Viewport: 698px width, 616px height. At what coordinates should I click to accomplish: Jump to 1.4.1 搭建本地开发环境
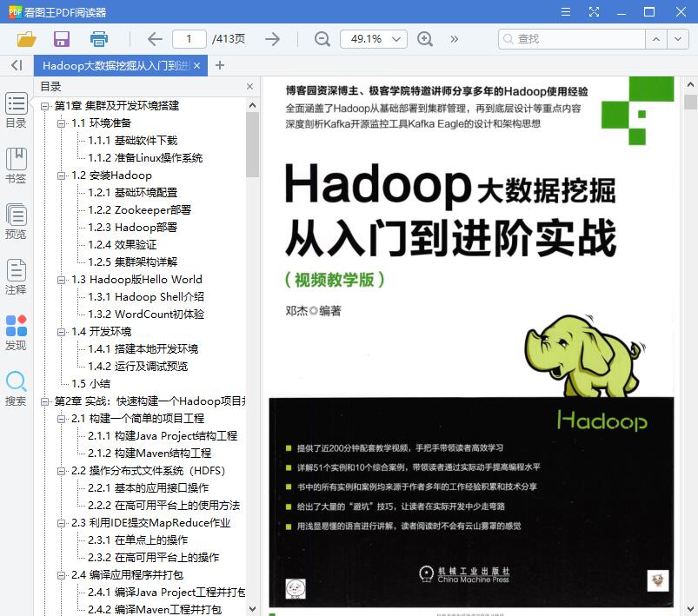(x=143, y=349)
